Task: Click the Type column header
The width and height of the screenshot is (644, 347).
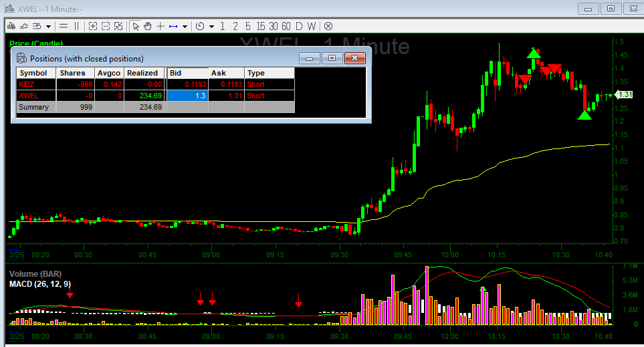Action: (270, 73)
